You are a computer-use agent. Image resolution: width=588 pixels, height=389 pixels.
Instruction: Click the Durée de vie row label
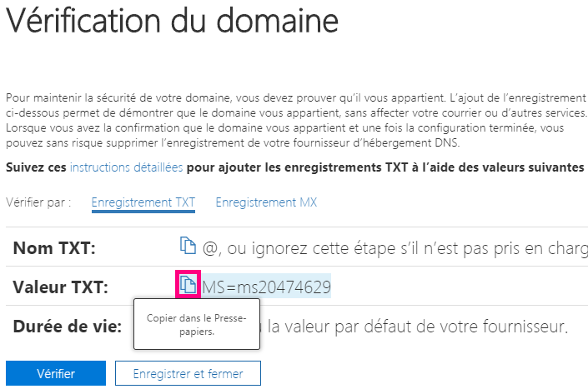68,325
